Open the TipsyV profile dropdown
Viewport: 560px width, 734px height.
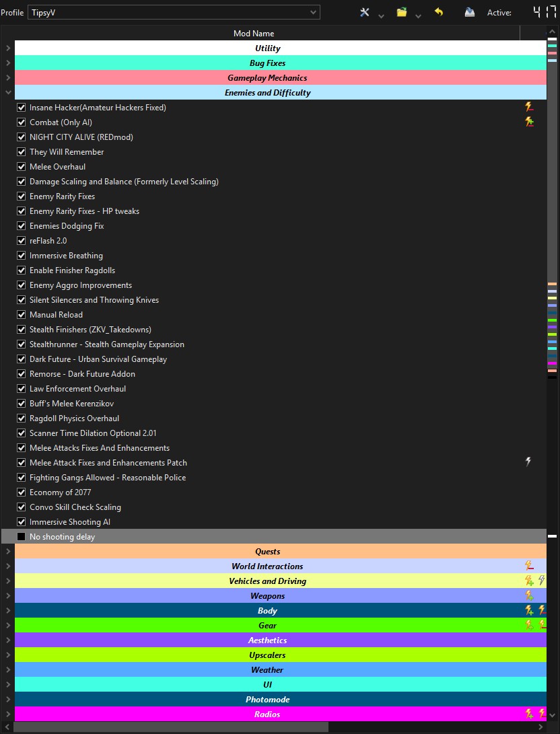tap(174, 13)
